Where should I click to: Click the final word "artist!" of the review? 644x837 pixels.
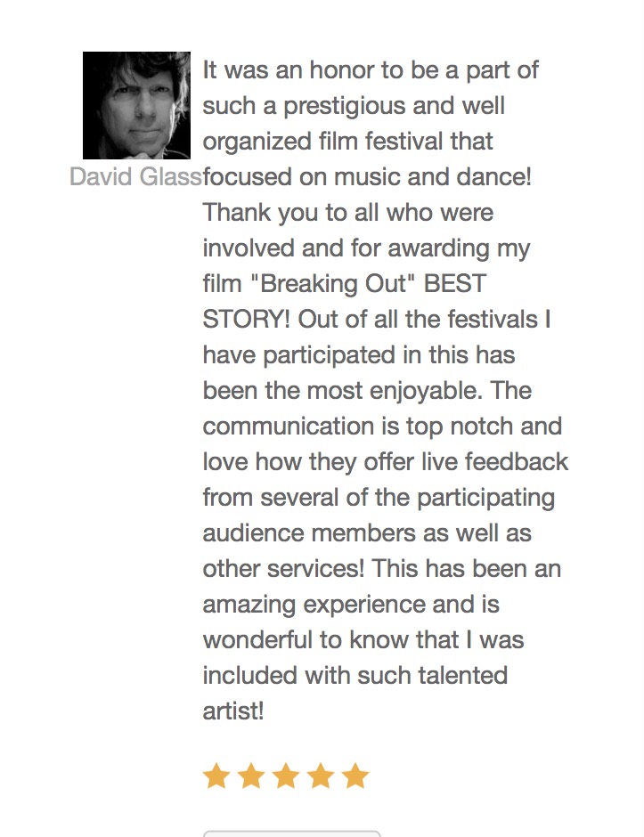pos(233,711)
